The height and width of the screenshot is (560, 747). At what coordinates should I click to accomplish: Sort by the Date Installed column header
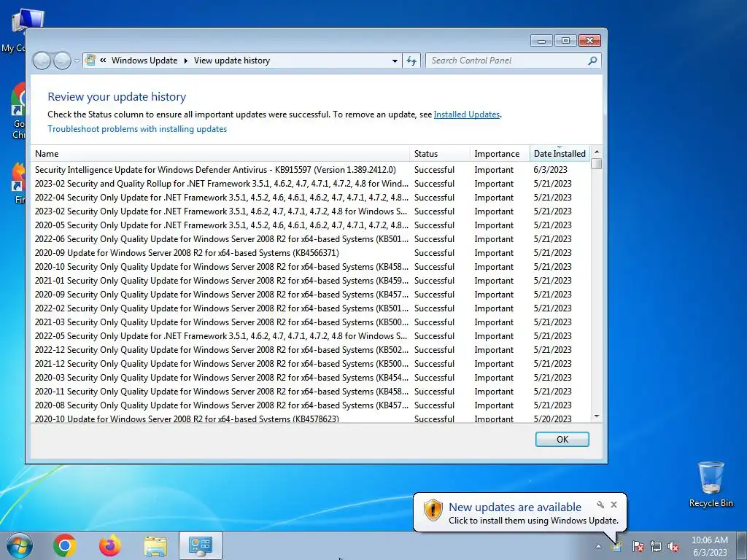tap(560, 154)
